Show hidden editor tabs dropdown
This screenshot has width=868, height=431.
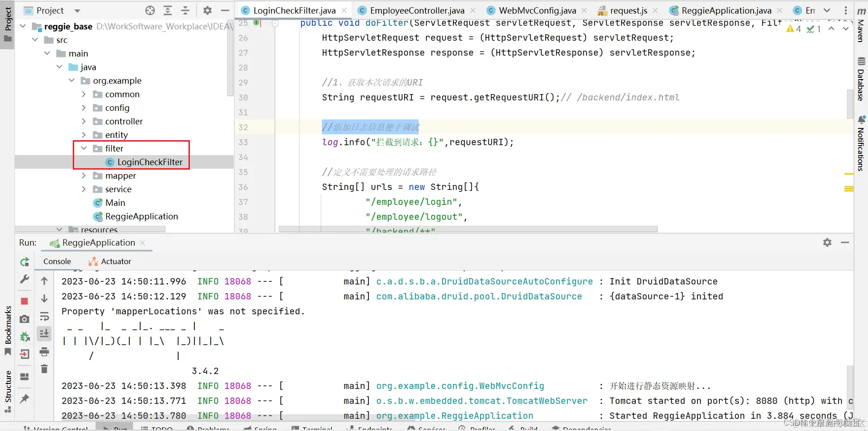pyautogui.click(x=827, y=10)
